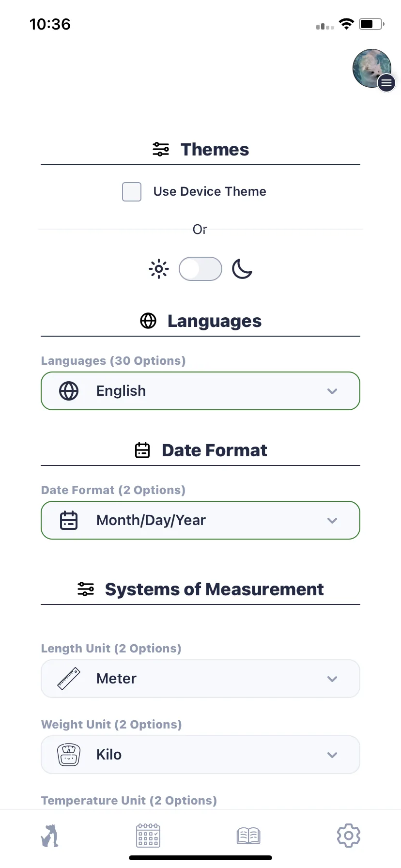Tap the ruler icon in Length Unit field
Viewport: 401px width, 868px height.
[x=69, y=679]
